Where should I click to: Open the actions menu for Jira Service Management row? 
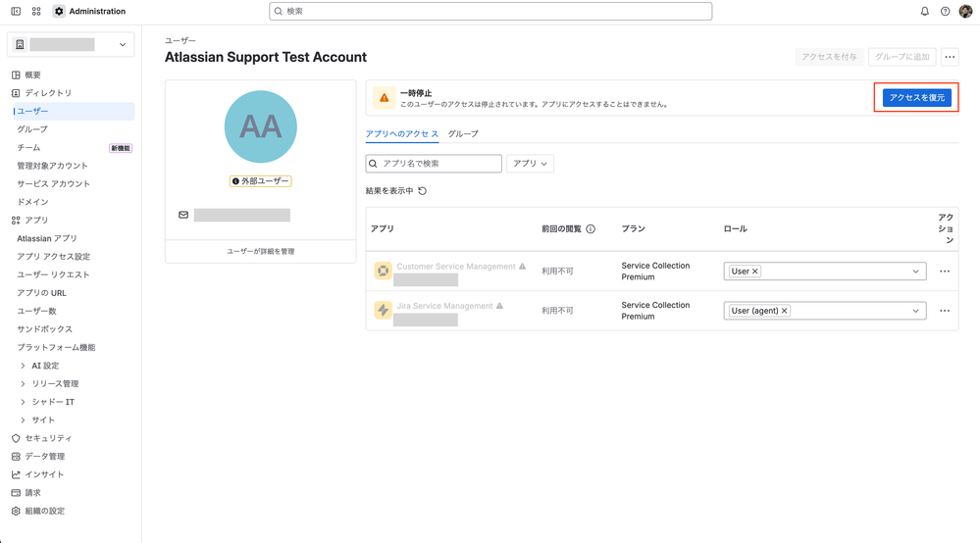[x=945, y=311]
